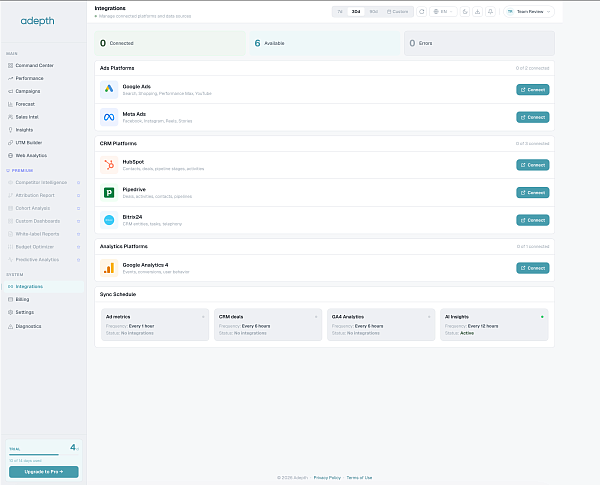This screenshot has width=600, height=485.
Task: Open the Terms of Use link
Action: pos(359,478)
